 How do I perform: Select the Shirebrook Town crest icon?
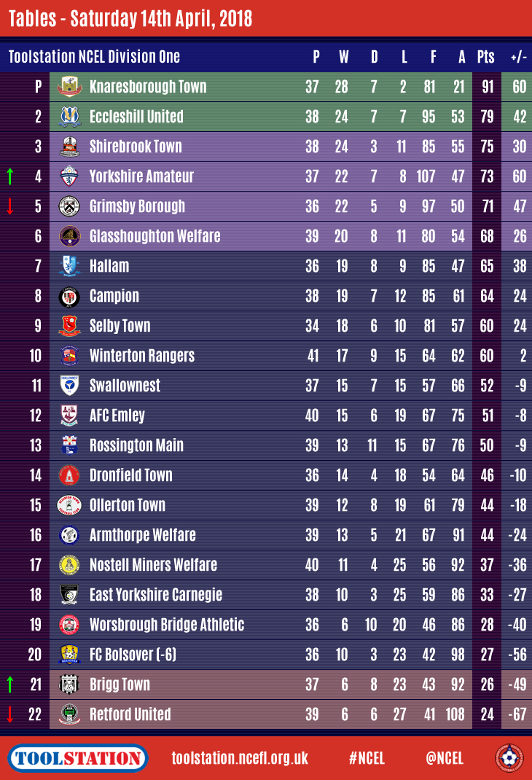coord(69,147)
